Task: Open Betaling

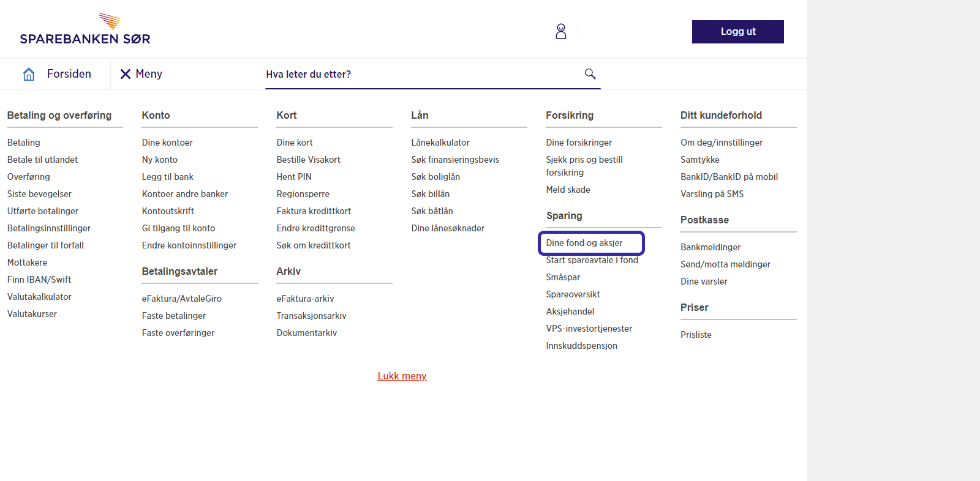Action: [24, 143]
